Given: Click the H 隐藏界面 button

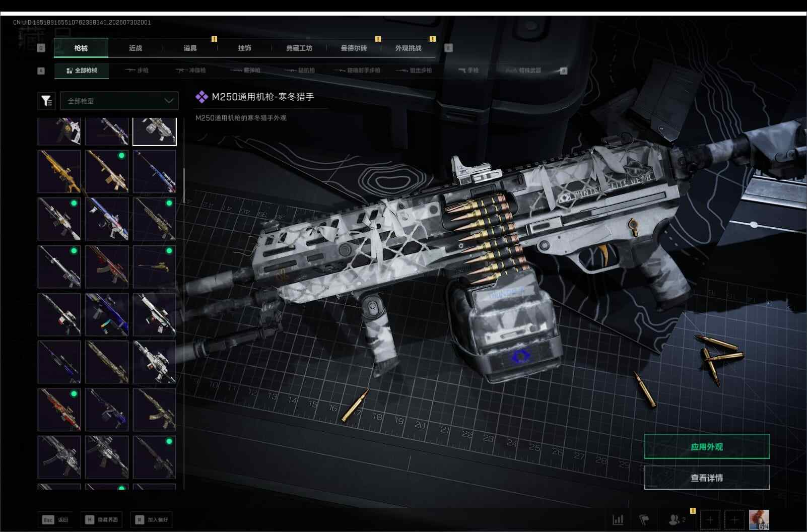Looking at the screenshot, I should click(102, 520).
